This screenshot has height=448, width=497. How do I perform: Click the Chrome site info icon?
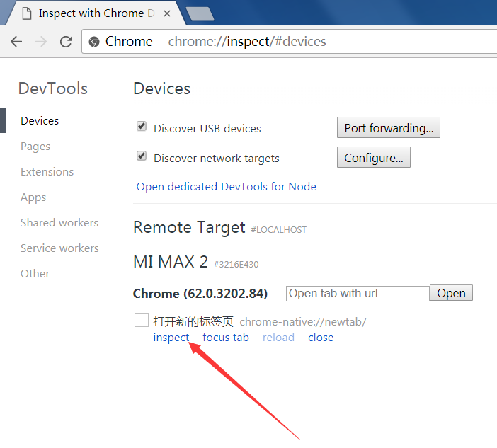(94, 42)
